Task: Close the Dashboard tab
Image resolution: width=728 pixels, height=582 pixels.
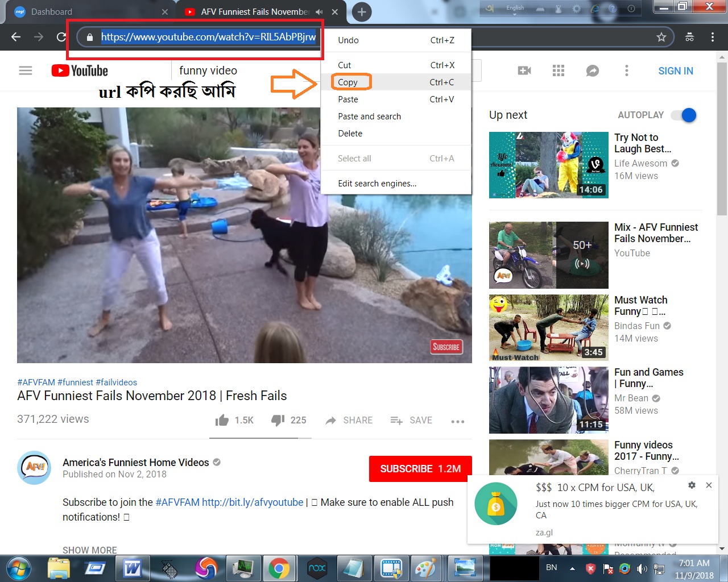Action: tap(165, 12)
